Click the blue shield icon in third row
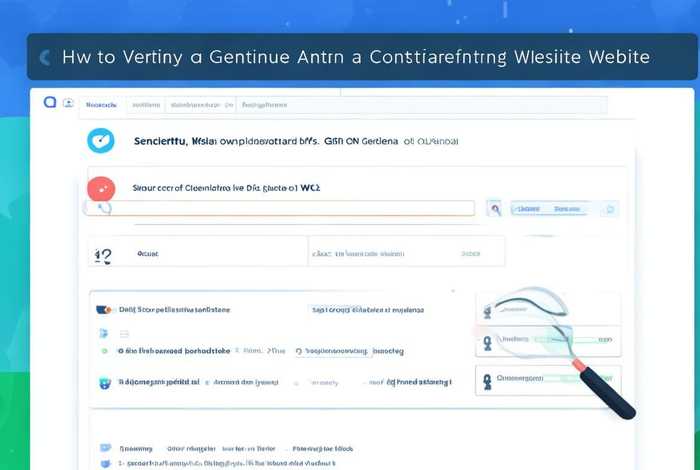The image size is (700, 470). (102, 382)
